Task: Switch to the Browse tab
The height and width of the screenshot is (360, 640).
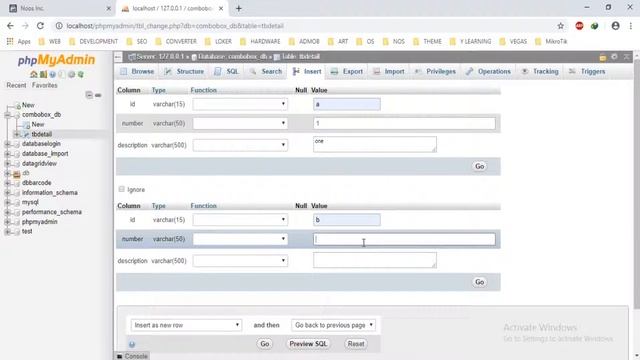Action: tap(137, 71)
